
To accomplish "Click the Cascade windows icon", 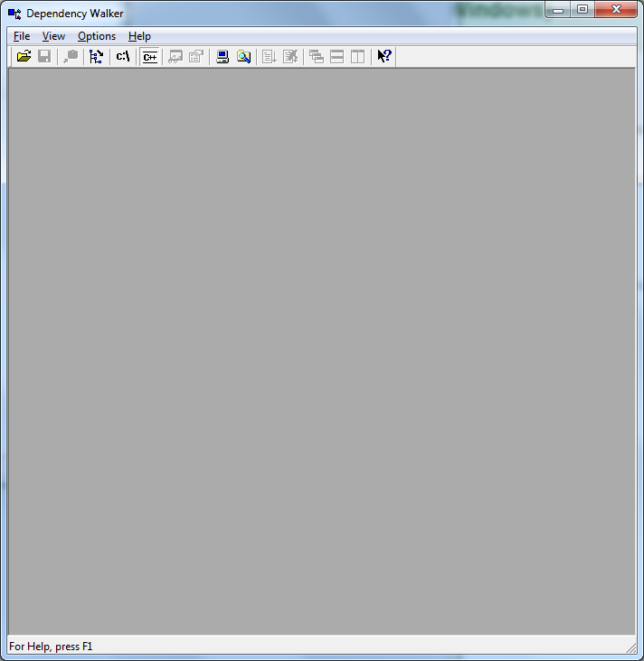I will click(317, 56).
